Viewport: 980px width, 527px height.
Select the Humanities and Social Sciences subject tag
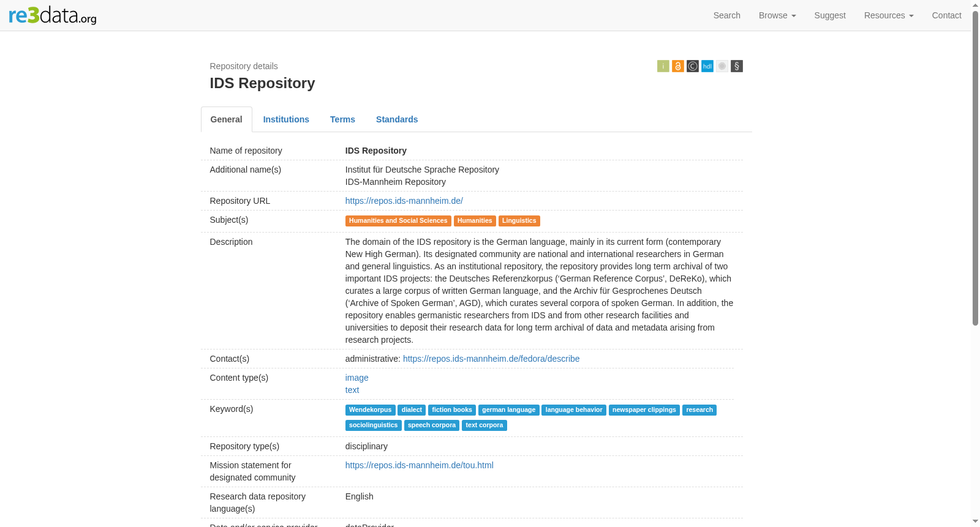[x=398, y=221]
